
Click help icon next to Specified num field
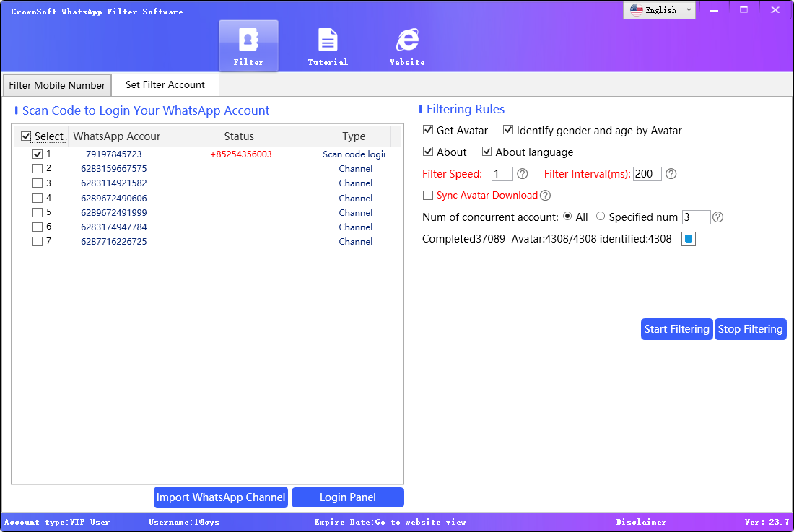point(717,217)
